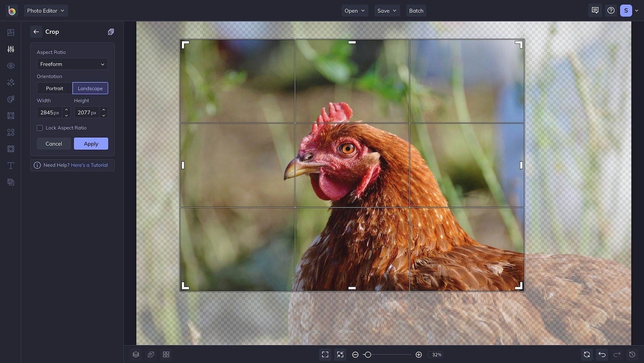
Task: Open the Touch Up eye icon panel
Action: (x=10, y=65)
